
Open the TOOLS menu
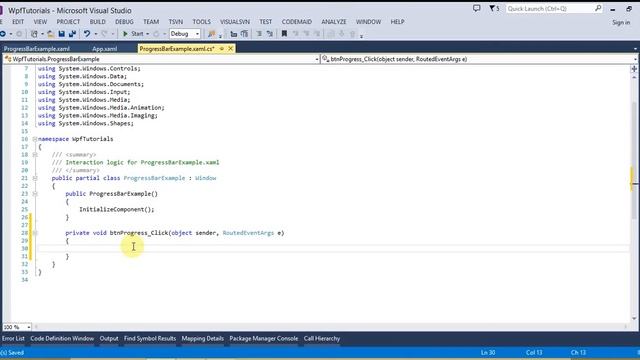click(202, 22)
